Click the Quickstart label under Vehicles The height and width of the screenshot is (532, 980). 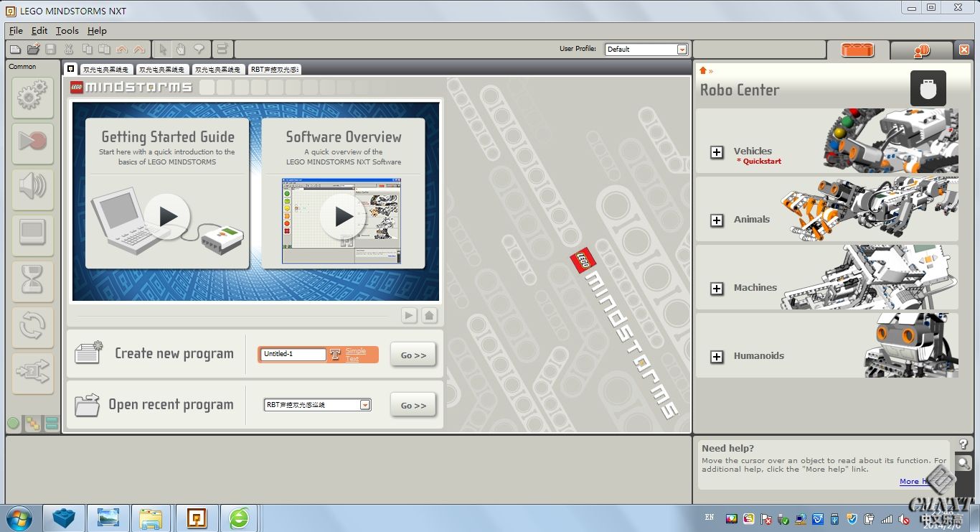[759, 162]
